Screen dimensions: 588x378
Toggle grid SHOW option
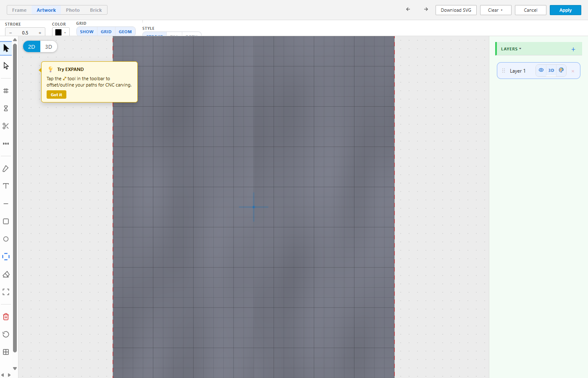[x=87, y=31]
